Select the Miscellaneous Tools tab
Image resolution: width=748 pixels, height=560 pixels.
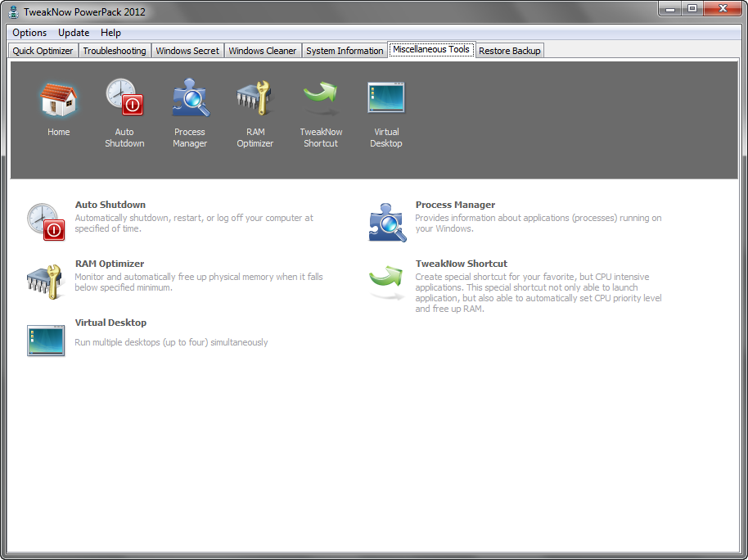point(431,49)
